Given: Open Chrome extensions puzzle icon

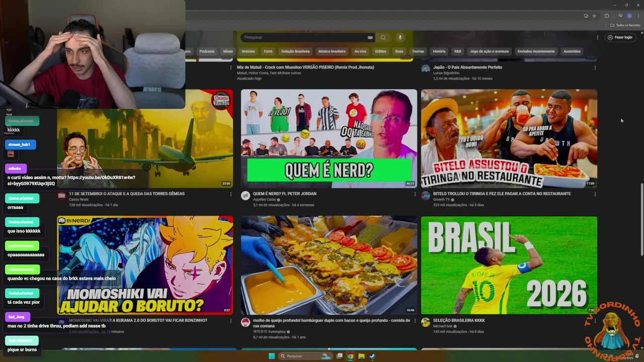Looking at the screenshot, I should [x=607, y=16].
